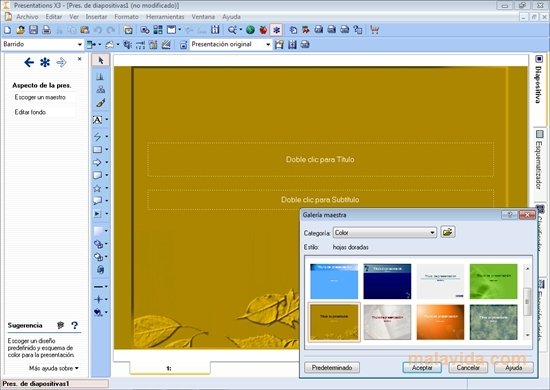Click the Doble clic para Título placeholder

(x=320, y=160)
